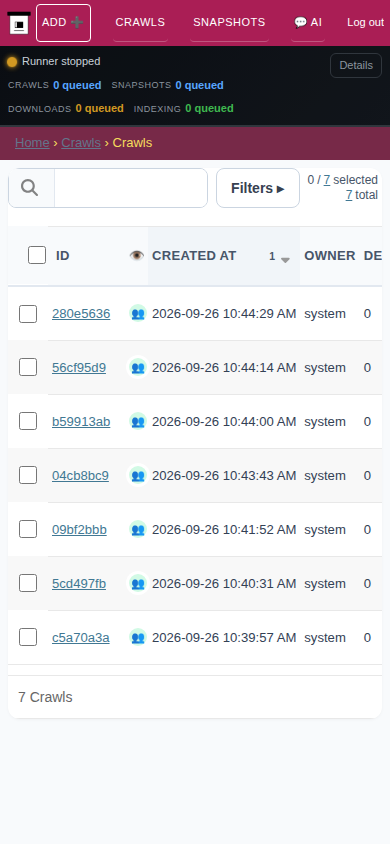
Task: Click the orange runner status dot
Action: pos(12,62)
